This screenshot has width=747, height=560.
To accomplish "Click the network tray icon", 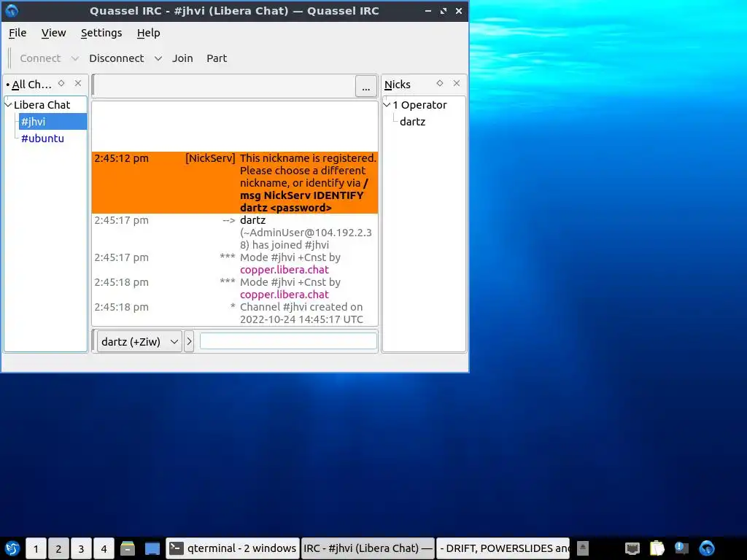I will (x=632, y=548).
